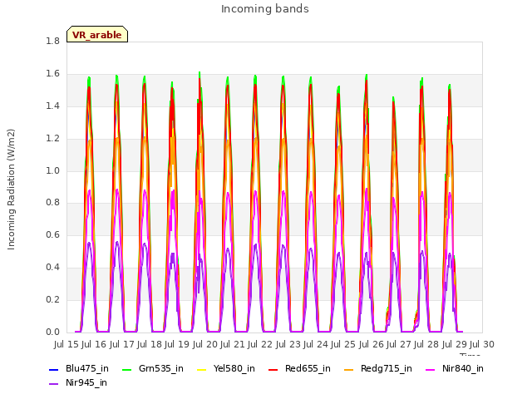This screenshot has width=532, height=399.
Task: Click the Jul 24 x-axis date label
Action: [316, 344]
